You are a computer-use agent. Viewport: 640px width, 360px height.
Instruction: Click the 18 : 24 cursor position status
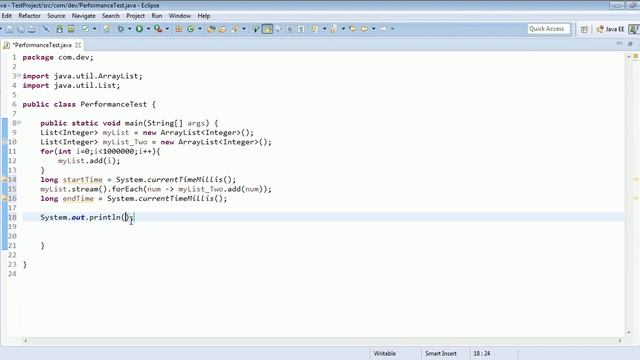click(x=482, y=353)
